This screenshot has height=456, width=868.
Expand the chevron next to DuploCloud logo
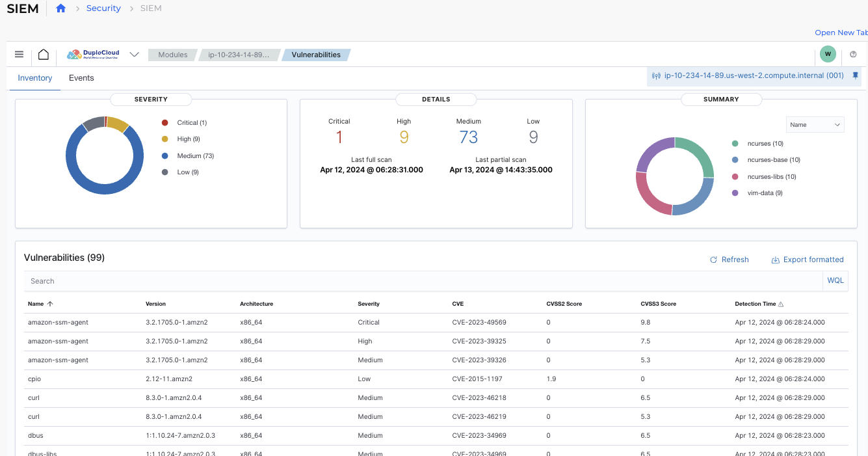point(134,55)
